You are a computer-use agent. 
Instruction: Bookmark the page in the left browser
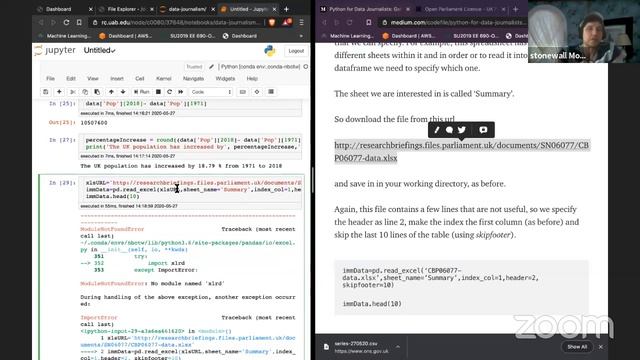(x=79, y=22)
